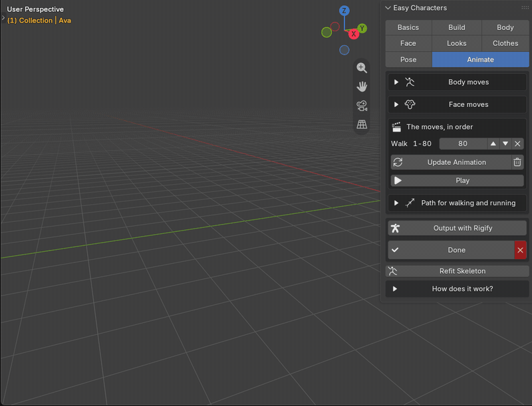Switch to the Clothes tab
The width and height of the screenshot is (532, 406).
[x=505, y=43]
